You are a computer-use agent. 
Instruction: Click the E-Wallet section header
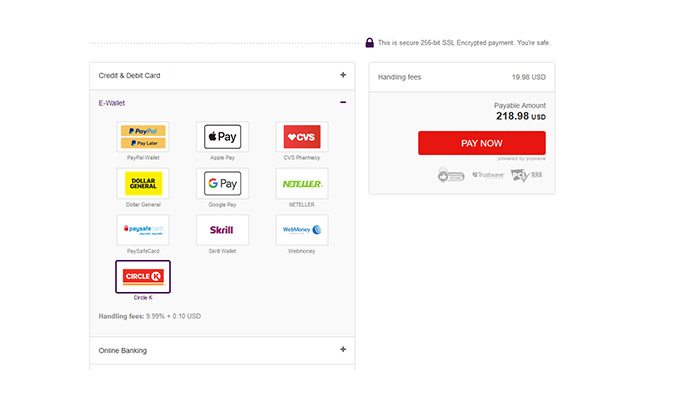pos(112,102)
